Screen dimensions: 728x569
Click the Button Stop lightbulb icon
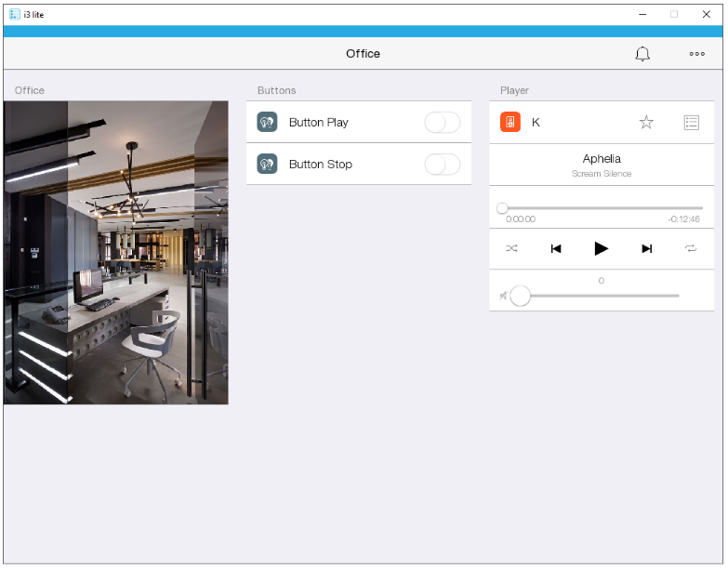tap(267, 165)
